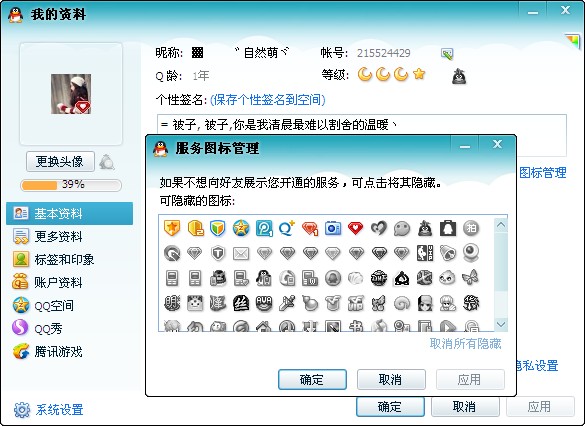The height and width of the screenshot is (426, 585).
Task: Close the 服务图标管理 dialog
Action: pyautogui.click(x=497, y=145)
